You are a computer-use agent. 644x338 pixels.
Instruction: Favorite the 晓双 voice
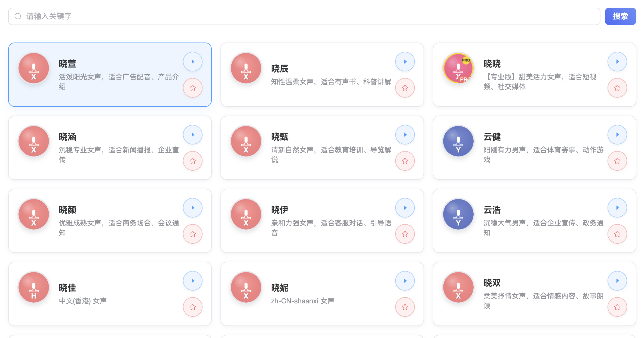pyautogui.click(x=617, y=307)
